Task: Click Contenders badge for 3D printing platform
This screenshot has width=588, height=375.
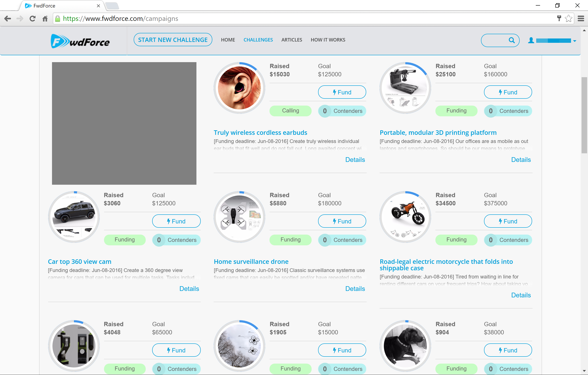Action: pos(508,111)
